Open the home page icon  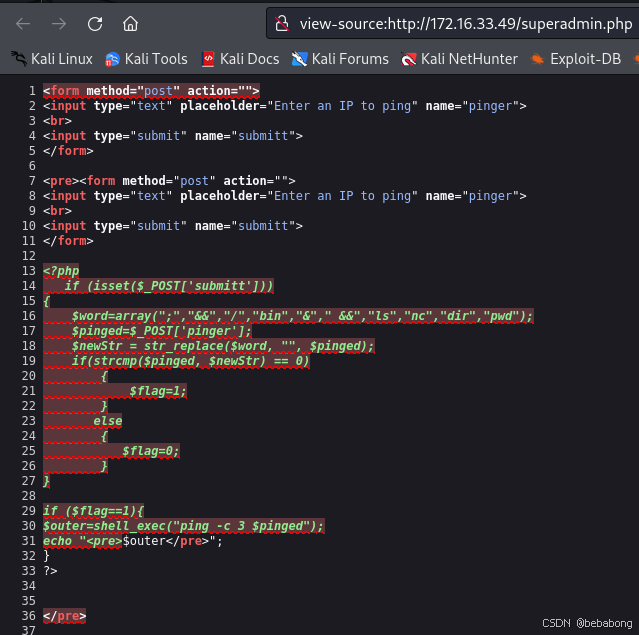click(x=130, y=24)
